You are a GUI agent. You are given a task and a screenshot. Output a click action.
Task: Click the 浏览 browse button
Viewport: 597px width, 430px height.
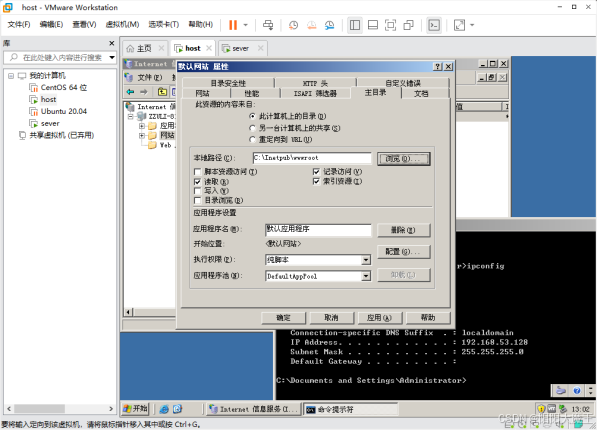click(404, 158)
